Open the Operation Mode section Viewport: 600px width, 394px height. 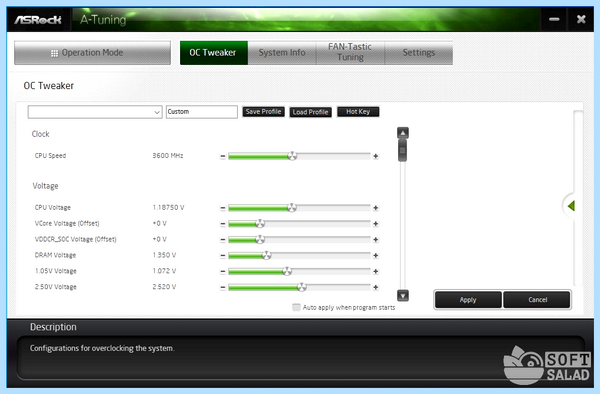(93, 53)
